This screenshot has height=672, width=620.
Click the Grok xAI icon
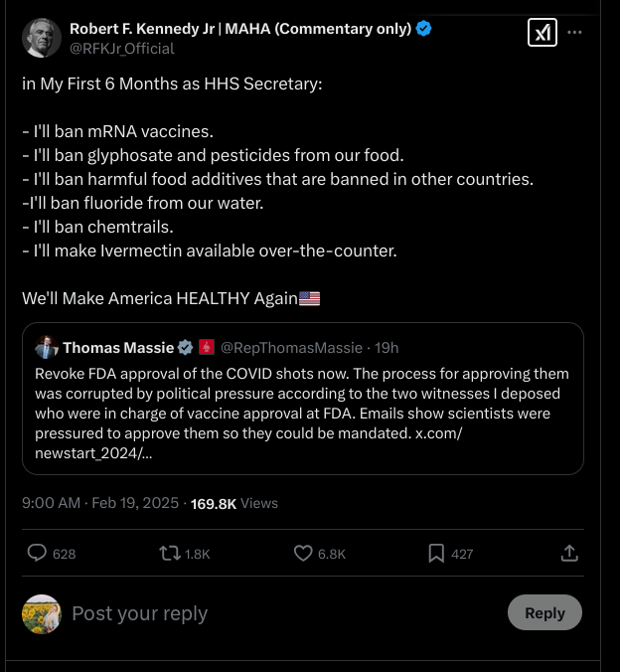[x=542, y=33]
